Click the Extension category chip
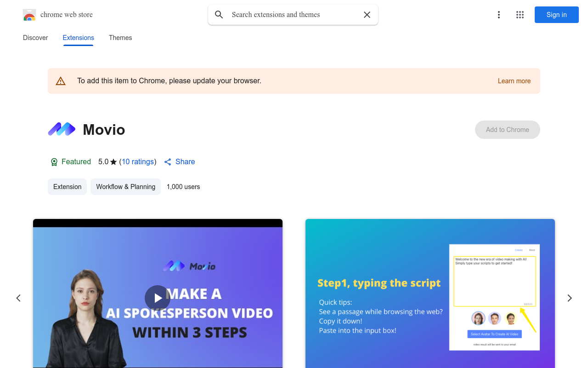The image size is (588, 368). click(x=67, y=187)
